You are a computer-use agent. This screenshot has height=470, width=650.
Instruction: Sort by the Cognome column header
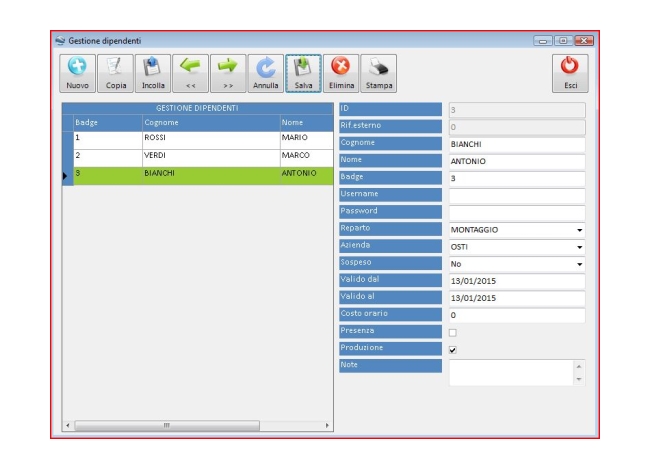coord(211,123)
